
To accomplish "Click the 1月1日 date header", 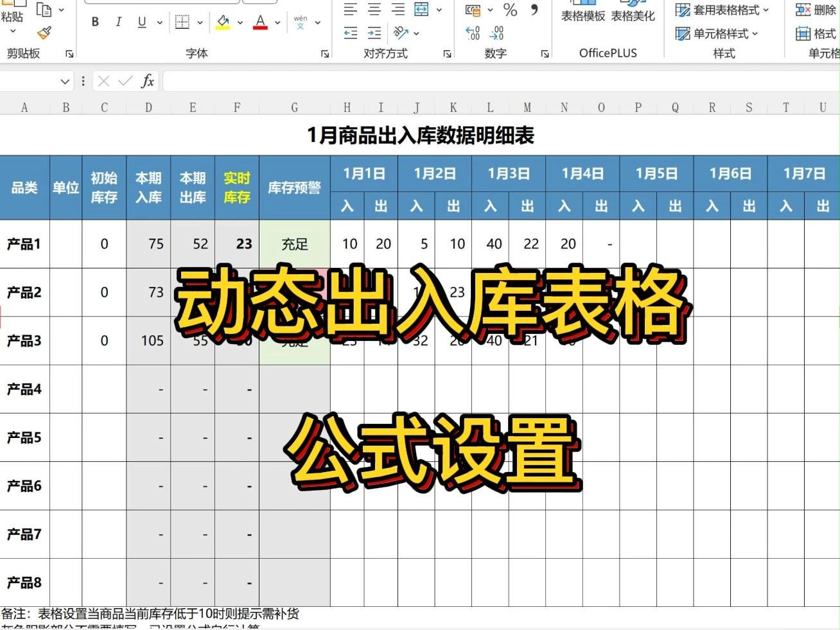I will pos(364,173).
